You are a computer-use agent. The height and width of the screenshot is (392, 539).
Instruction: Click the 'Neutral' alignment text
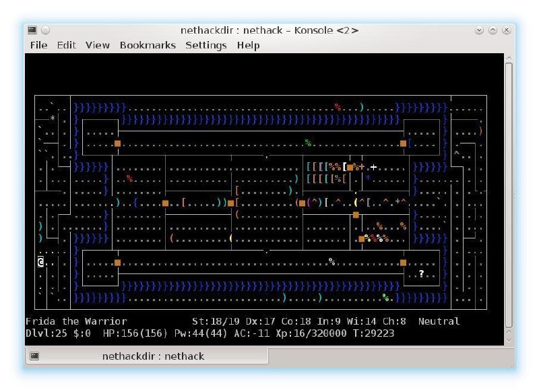pyautogui.click(x=439, y=321)
